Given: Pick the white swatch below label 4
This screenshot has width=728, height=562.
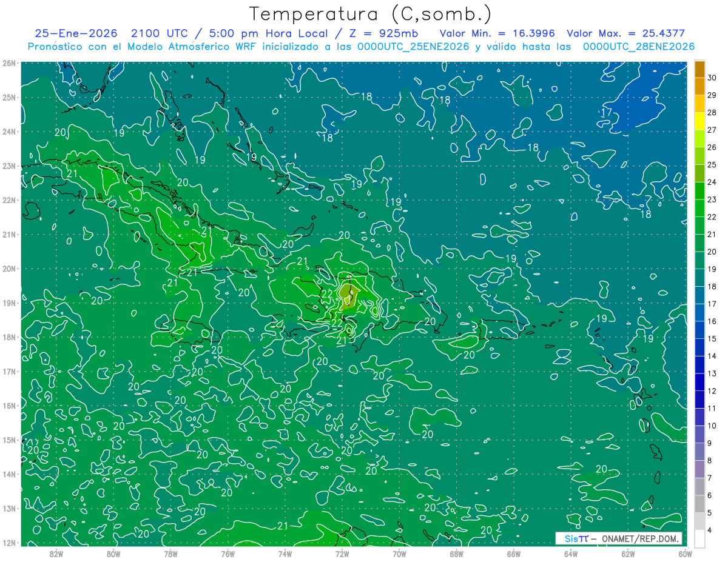Looking at the screenshot, I should (x=699, y=538).
